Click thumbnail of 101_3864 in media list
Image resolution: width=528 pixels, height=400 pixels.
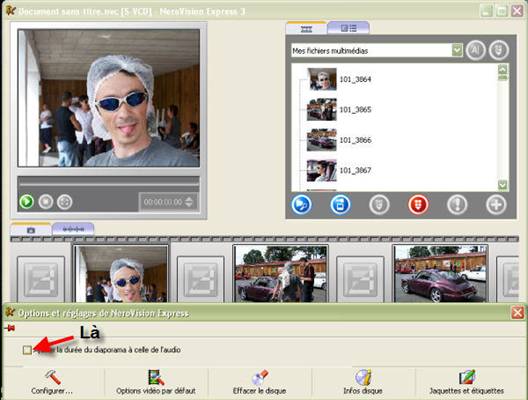point(322,79)
